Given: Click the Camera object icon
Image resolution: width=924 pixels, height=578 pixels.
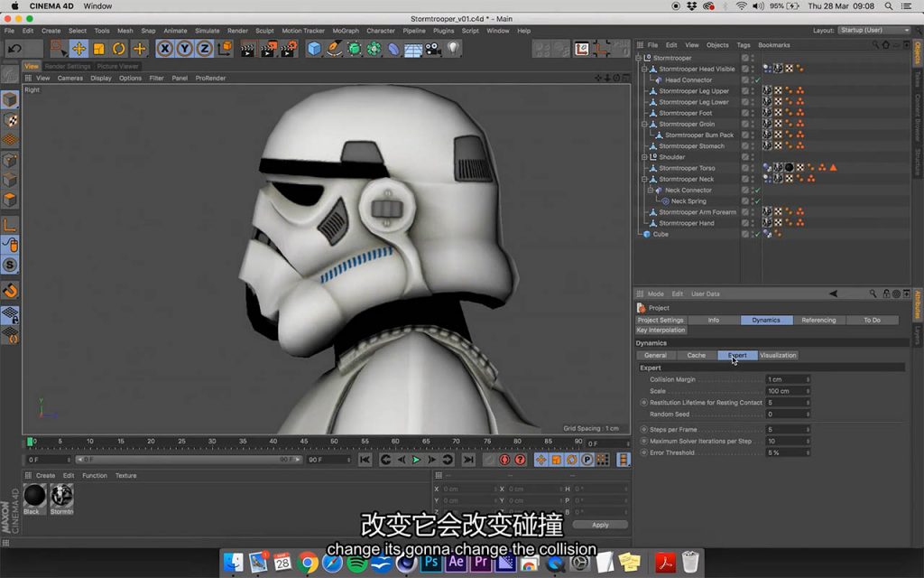Looking at the screenshot, I should (433, 49).
